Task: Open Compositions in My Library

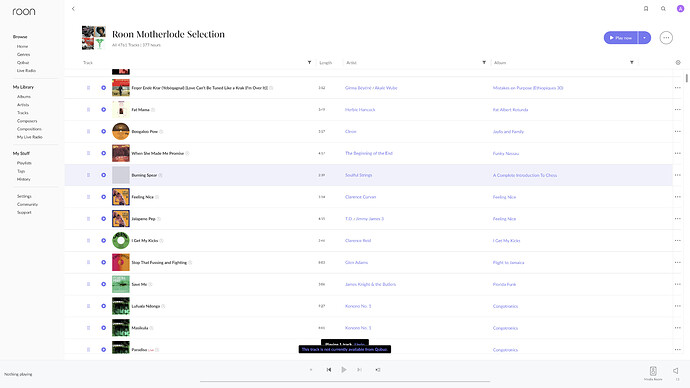Action: point(29,129)
